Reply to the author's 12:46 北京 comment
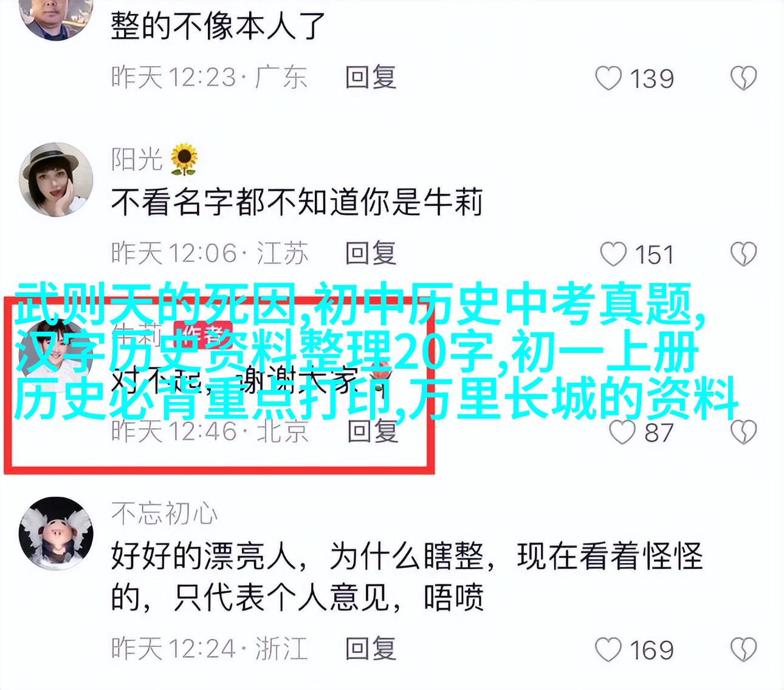The image size is (784, 690). click(x=373, y=431)
